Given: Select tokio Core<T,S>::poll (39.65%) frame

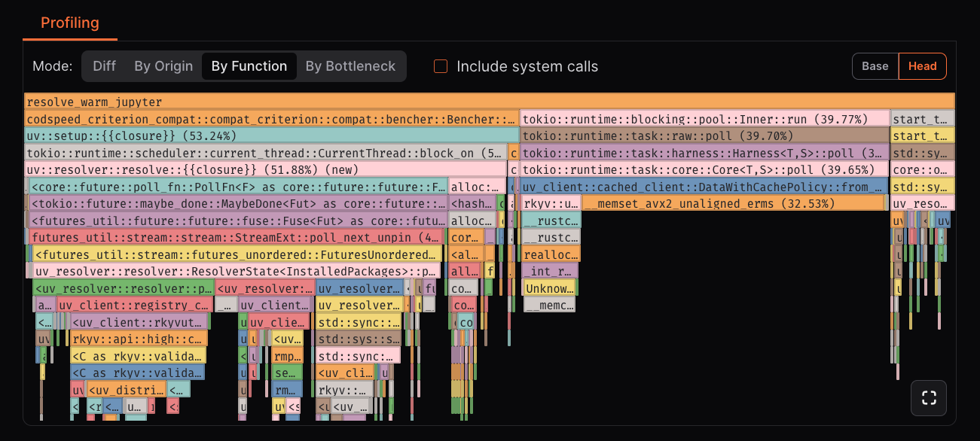Looking at the screenshot, I should [x=704, y=169].
